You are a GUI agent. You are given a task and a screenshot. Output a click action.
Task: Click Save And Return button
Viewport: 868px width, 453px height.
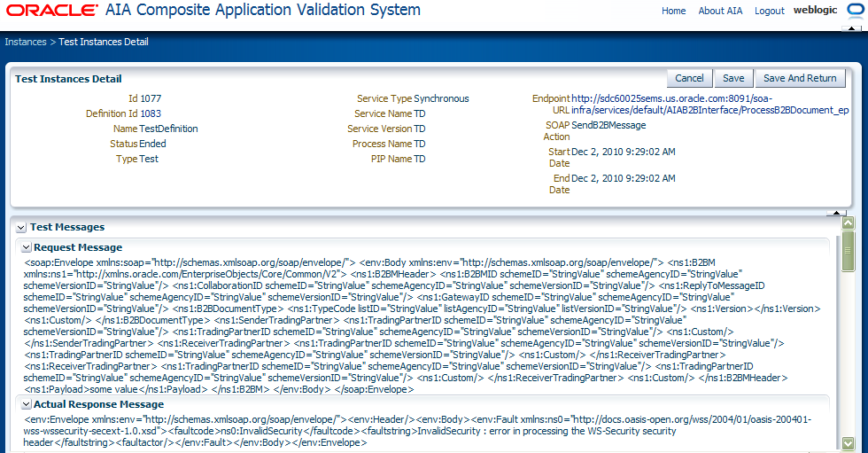(800, 78)
